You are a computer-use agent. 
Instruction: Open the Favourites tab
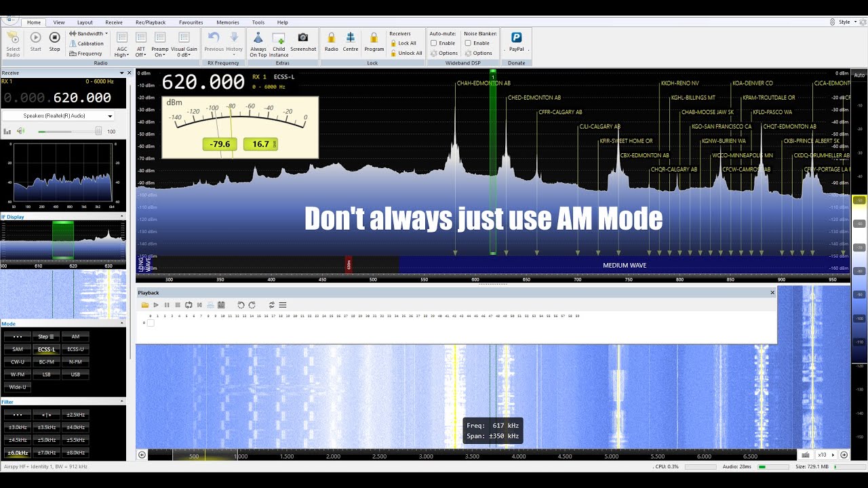pos(191,22)
